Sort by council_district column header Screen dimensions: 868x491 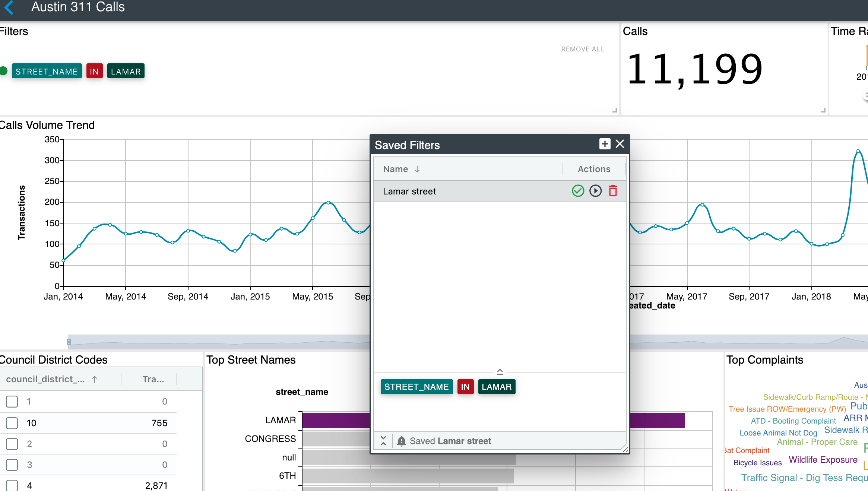point(51,379)
